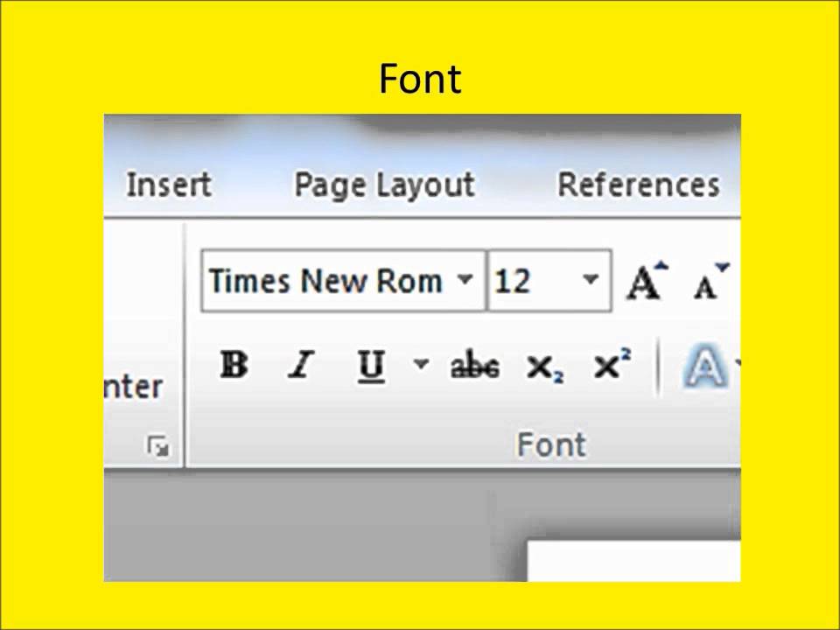Apply Strikethrough to text
This screenshot has width=840, height=630.
coord(474,366)
